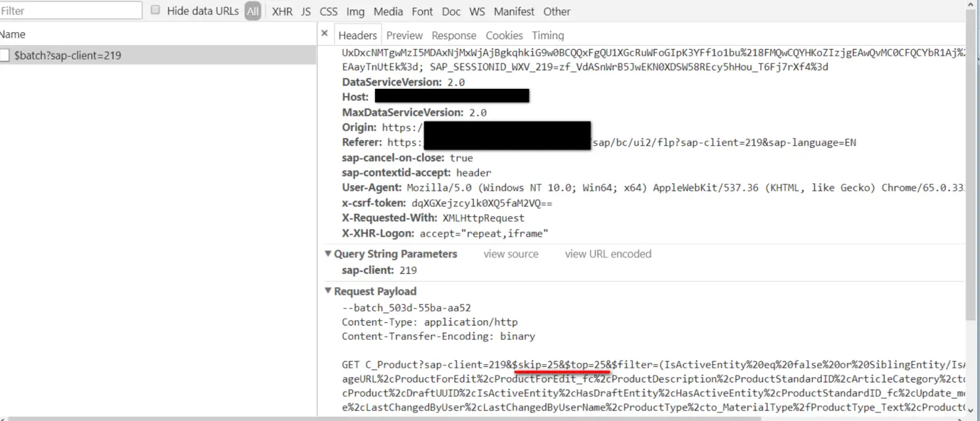The height and width of the screenshot is (421, 980).
Task: Click the Filter input field
Action: [x=71, y=10]
